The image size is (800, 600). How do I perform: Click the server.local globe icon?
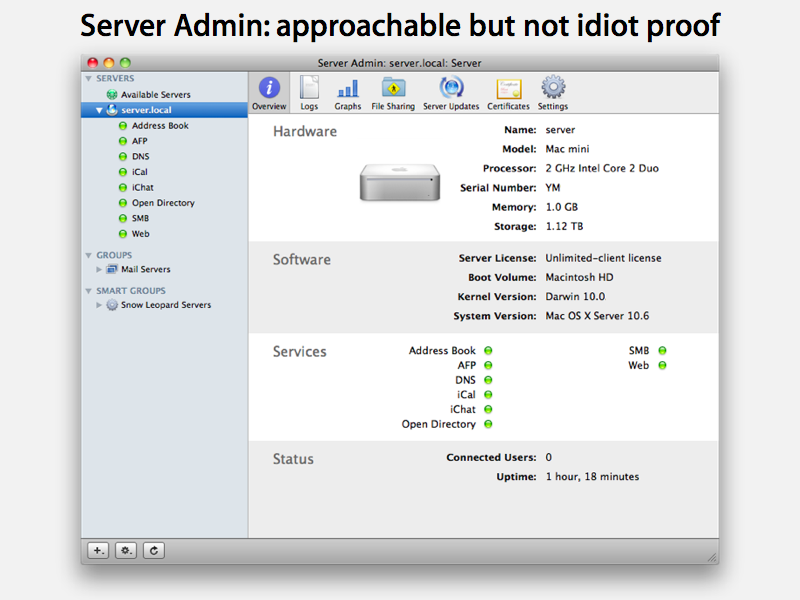tap(112, 110)
